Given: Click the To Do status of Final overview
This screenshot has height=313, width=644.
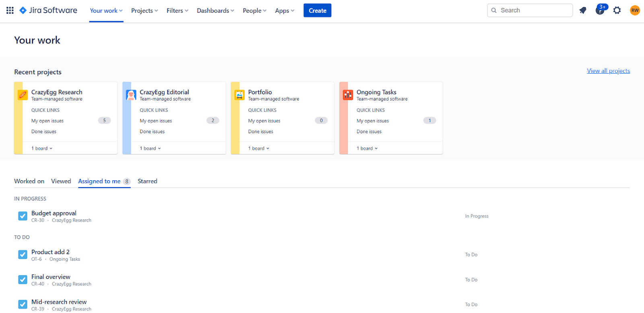Looking at the screenshot, I should tap(471, 280).
